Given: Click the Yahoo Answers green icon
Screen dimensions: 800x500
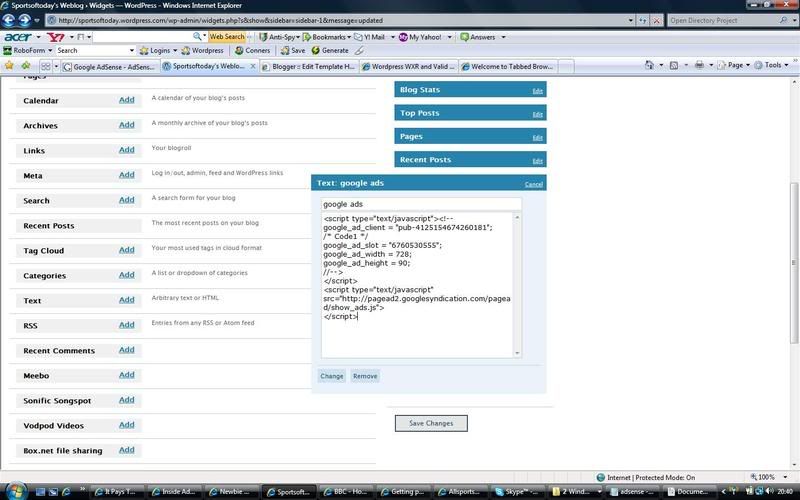Looking at the screenshot, I should [x=464, y=37].
